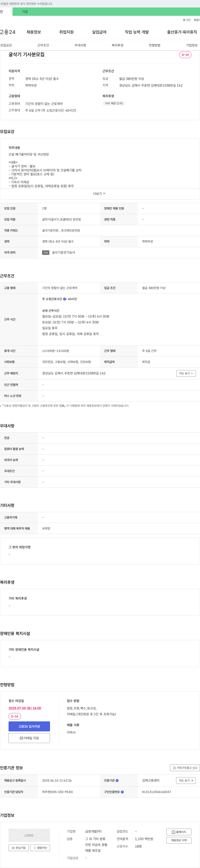Viewport: 200px width, 868px height.
Task: View the 채용정보 이력 history
Action: pos(179,840)
